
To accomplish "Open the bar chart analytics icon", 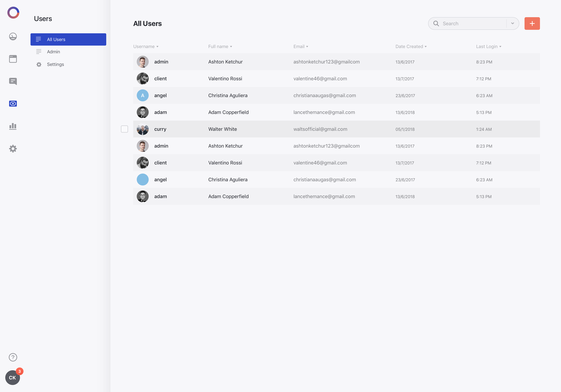I will pyautogui.click(x=13, y=126).
